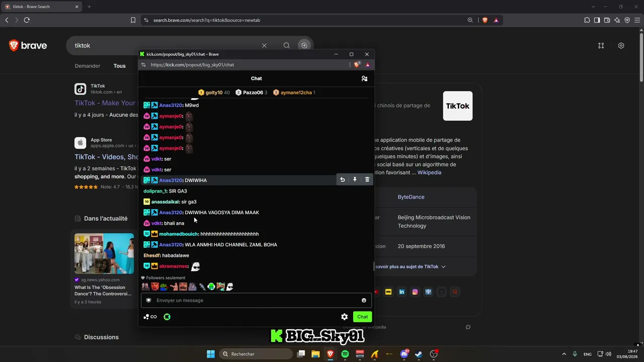Click Brave Rewards icon in Kick popout

[x=368, y=64]
